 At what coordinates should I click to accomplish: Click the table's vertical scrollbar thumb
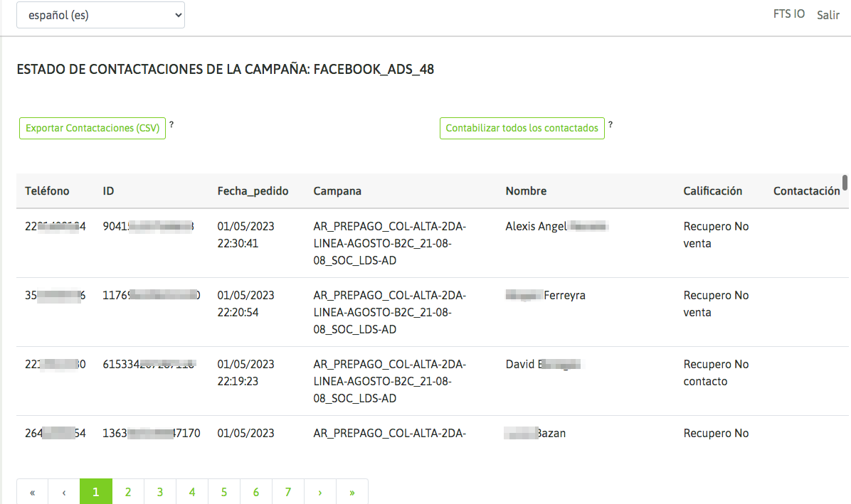(x=845, y=183)
